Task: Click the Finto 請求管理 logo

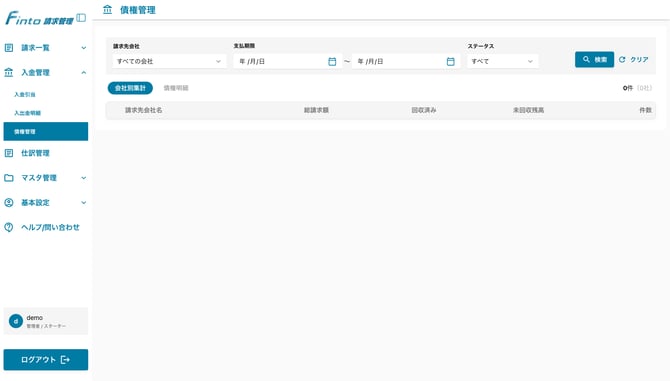Action: 39,18
